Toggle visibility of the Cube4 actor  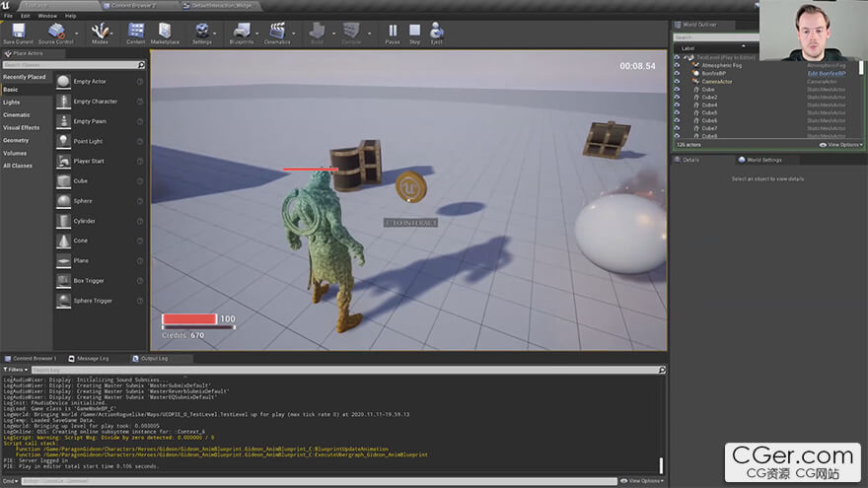pyautogui.click(x=677, y=105)
